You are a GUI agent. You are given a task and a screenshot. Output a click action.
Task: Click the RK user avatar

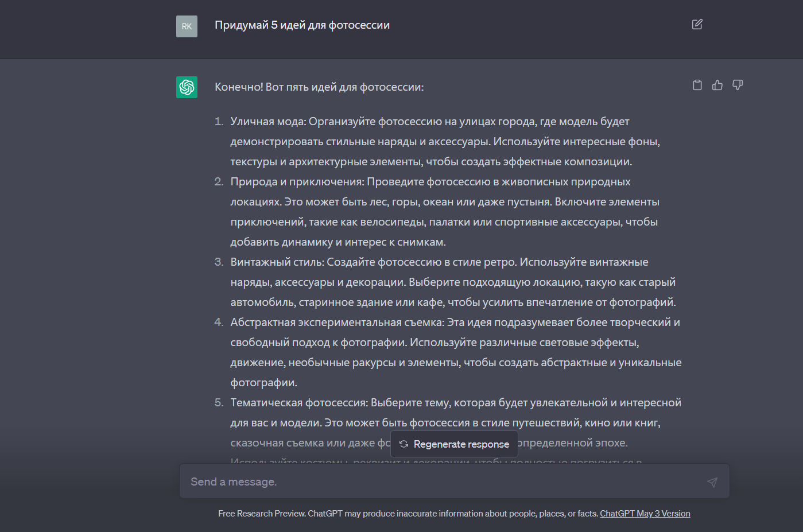click(187, 26)
